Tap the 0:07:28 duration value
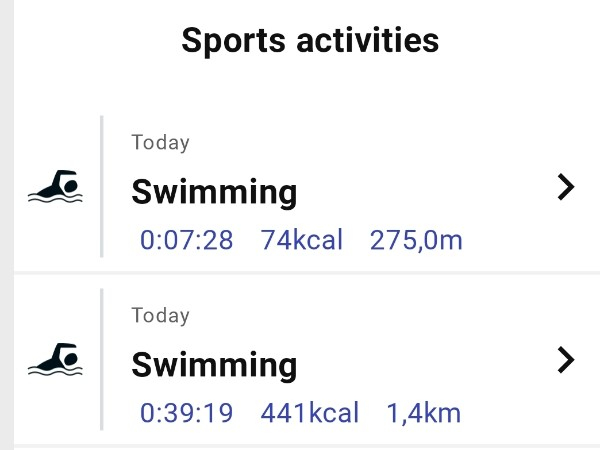Viewport: 600px width, 450px height. (186, 240)
